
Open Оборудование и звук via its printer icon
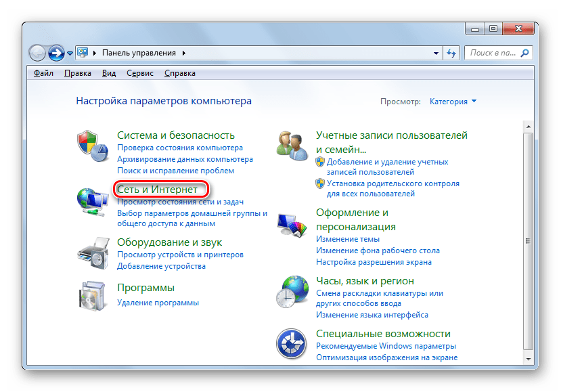93,254
